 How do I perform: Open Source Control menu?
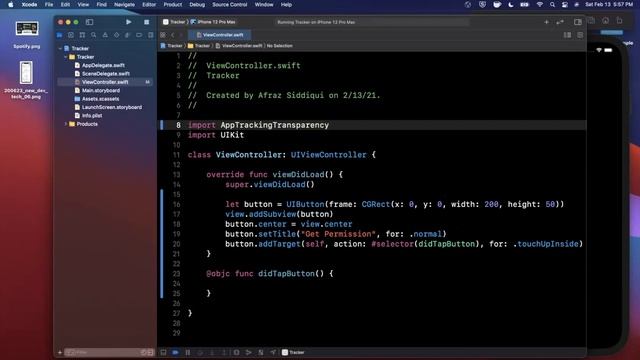(x=229, y=4)
